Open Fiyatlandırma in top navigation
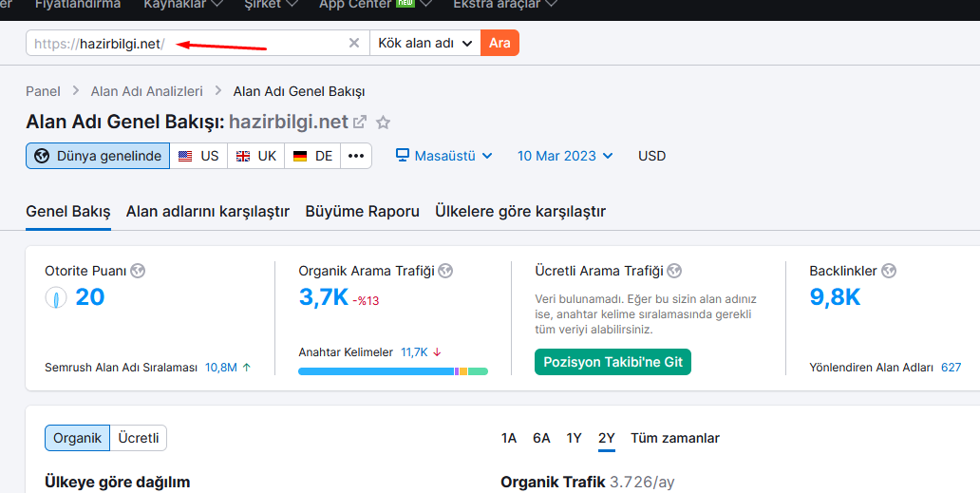Image resolution: width=980 pixels, height=493 pixels. (x=78, y=5)
